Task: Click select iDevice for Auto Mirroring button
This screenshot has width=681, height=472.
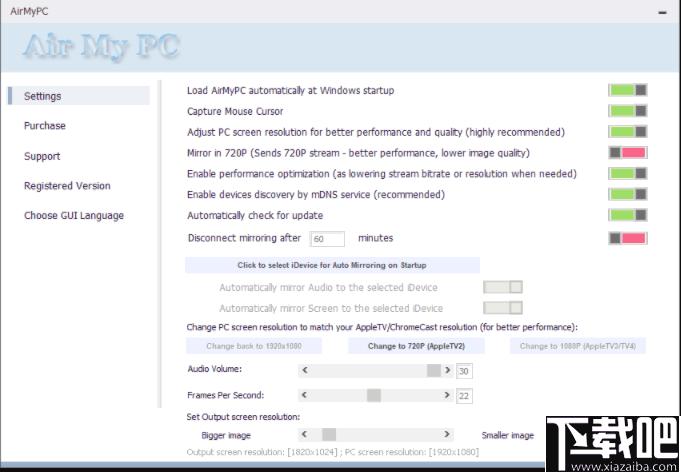Action: [332, 265]
